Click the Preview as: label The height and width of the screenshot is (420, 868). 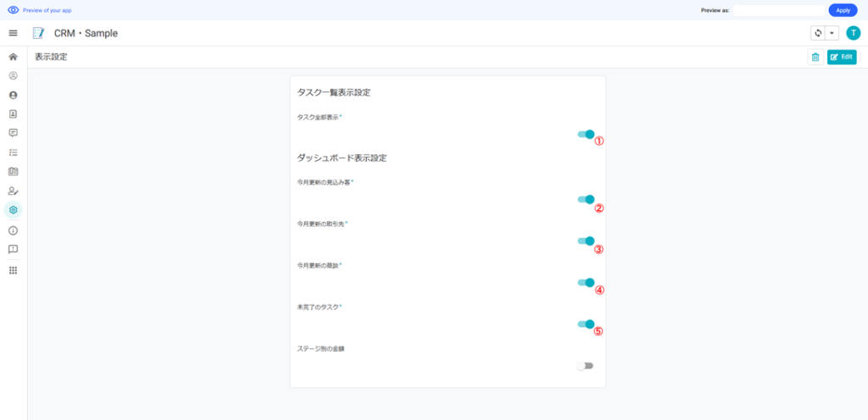[x=715, y=10]
